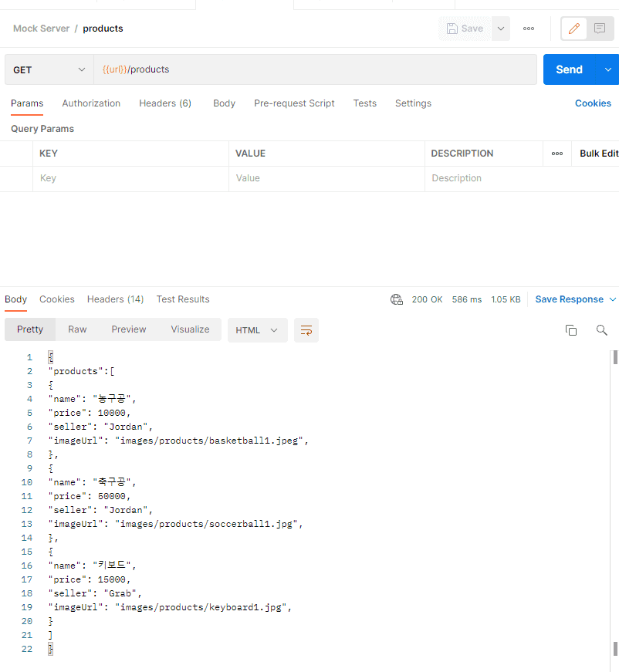Switch to Preview response view
Viewport: 619px width, 672px height.
tap(129, 329)
